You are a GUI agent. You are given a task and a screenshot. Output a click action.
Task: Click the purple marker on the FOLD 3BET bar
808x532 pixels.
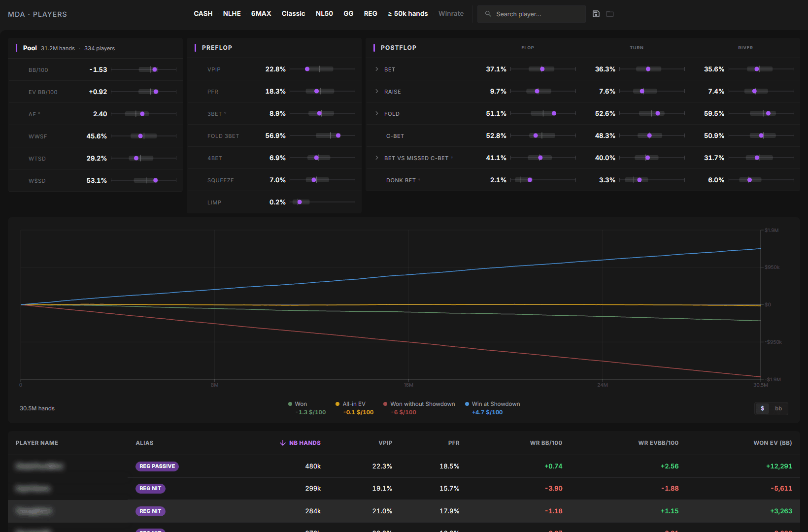338,135
